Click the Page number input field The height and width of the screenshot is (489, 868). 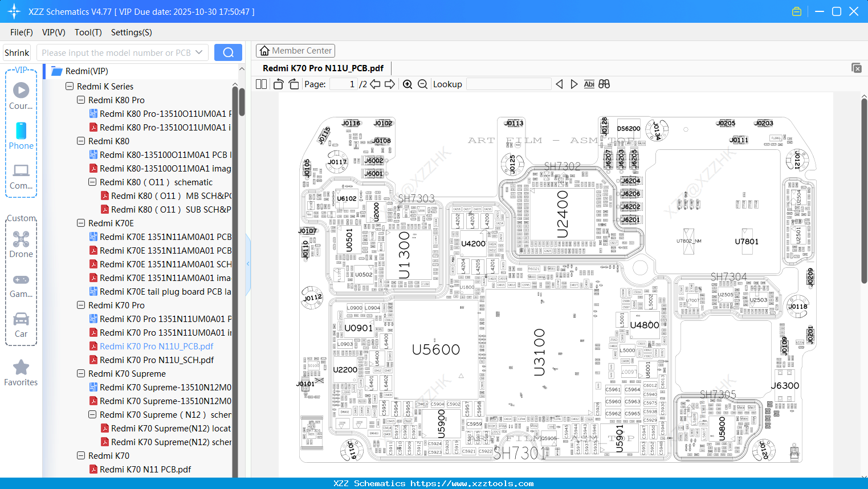[x=343, y=84]
